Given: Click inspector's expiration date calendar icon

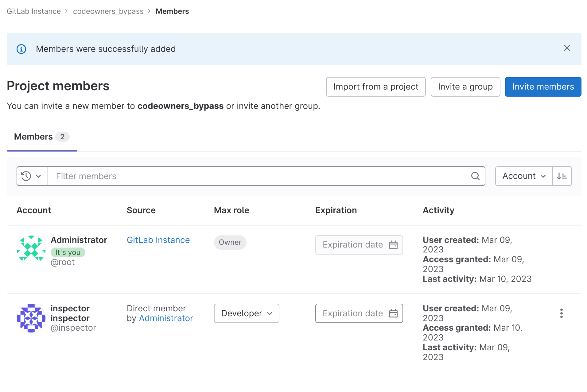Looking at the screenshot, I should pyautogui.click(x=393, y=313).
